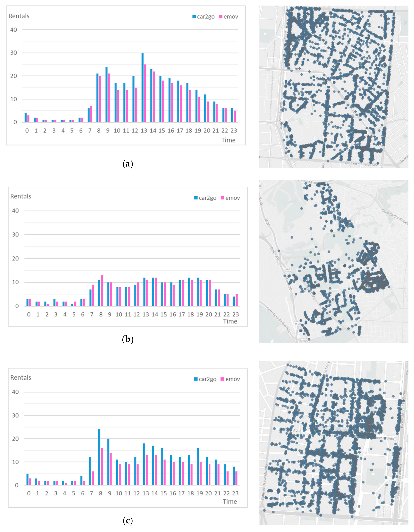Click the blue car2go bar at hour 19 in chart (c)
This screenshot has width=414, height=532.
[x=198, y=467]
